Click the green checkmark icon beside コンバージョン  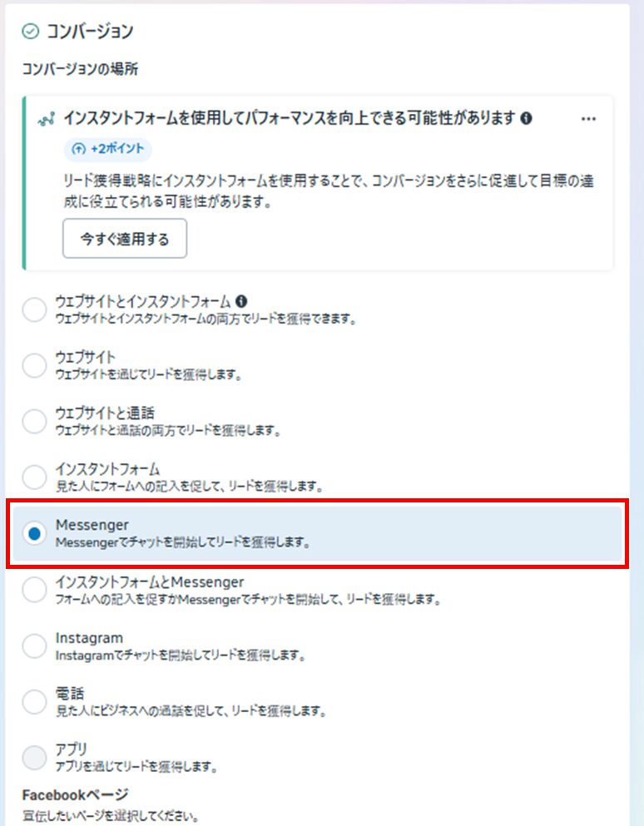[31, 32]
